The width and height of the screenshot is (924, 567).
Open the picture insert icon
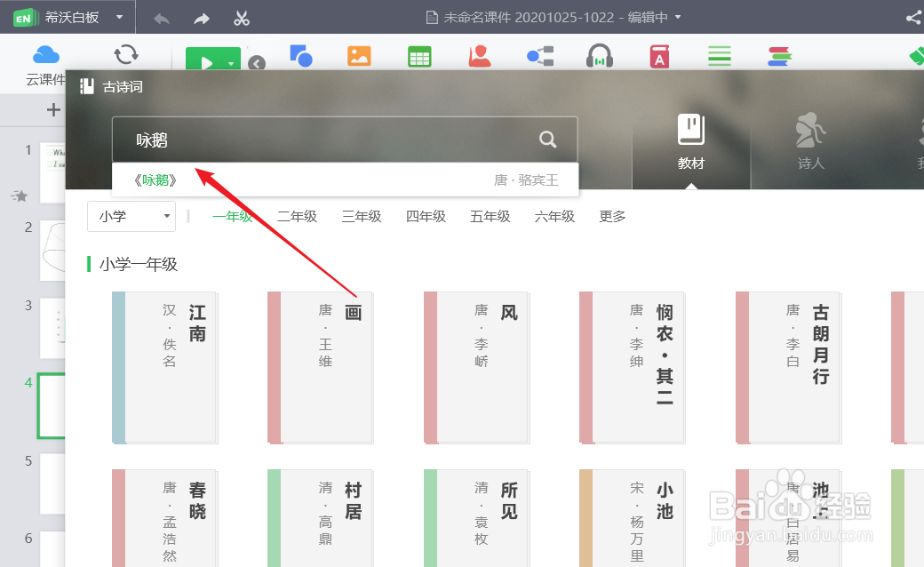click(x=359, y=56)
